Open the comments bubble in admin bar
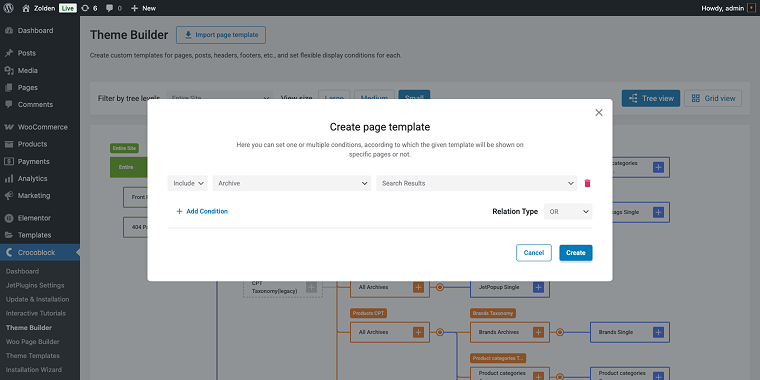Screen dimensions: 760x380 click(114, 8)
